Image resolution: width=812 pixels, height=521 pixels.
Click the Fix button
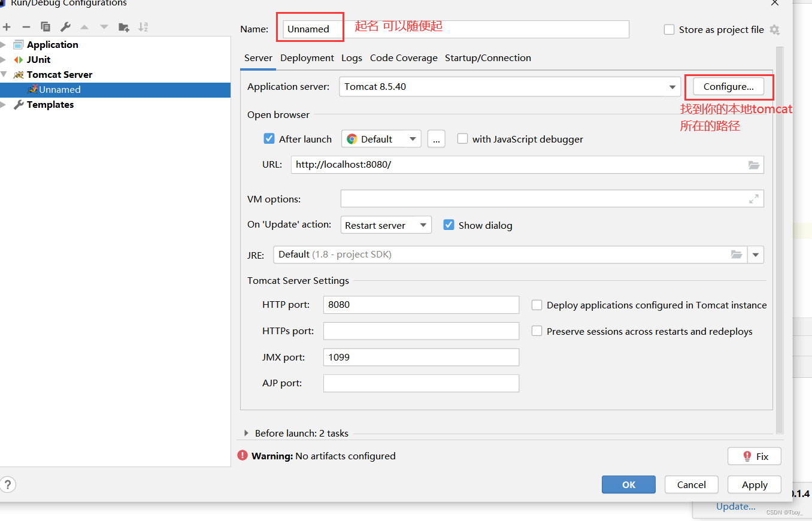[x=755, y=456]
